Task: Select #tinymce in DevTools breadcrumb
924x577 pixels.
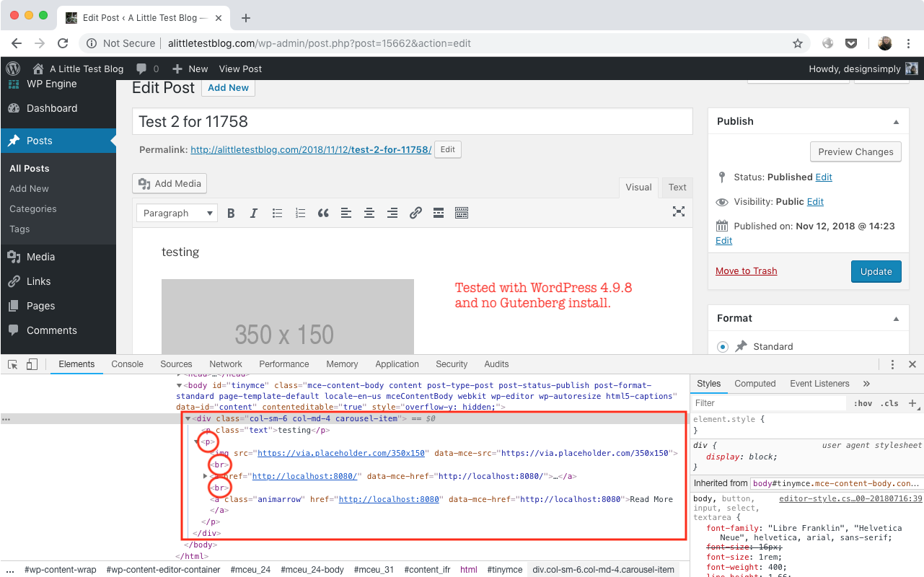Action: 504,570
